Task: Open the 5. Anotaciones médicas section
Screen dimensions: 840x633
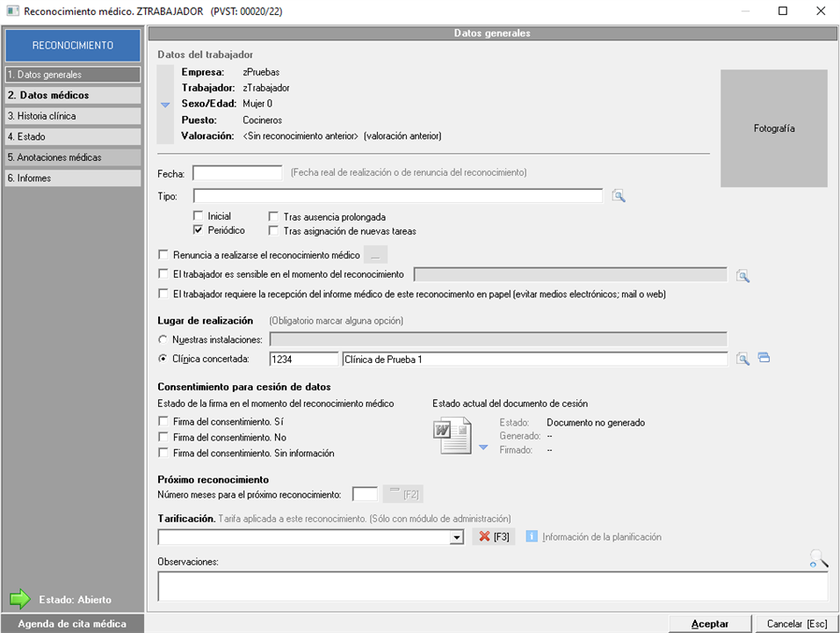Action: 72,157
